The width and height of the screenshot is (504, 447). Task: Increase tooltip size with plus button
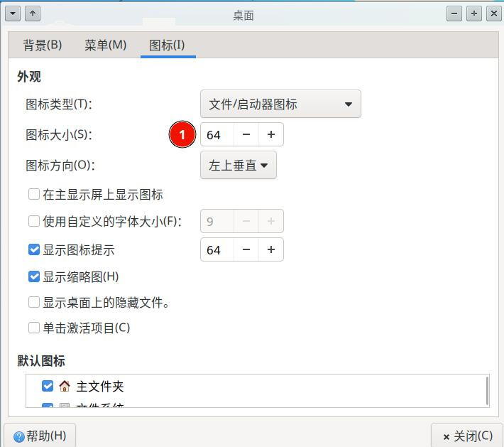[x=270, y=249]
